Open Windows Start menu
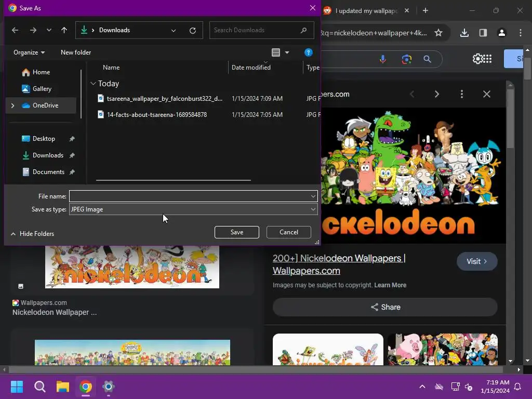The width and height of the screenshot is (532, 399). click(17, 387)
